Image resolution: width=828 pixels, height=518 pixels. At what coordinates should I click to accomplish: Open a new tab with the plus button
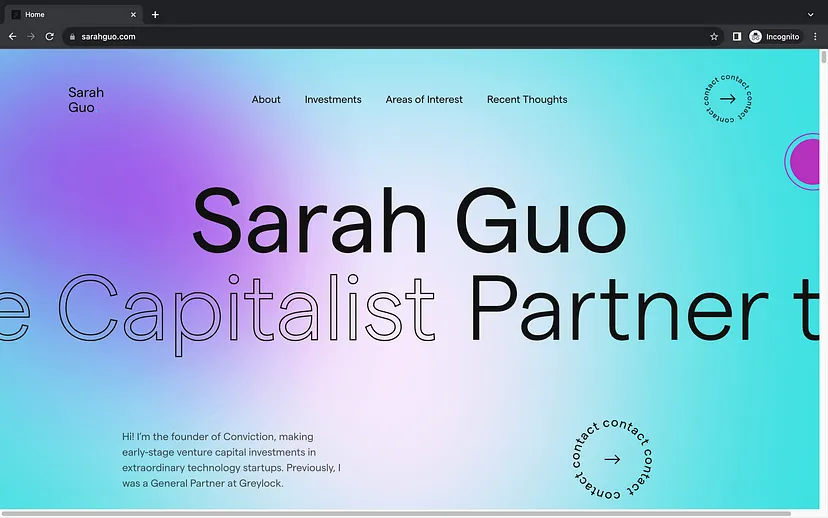coord(155,14)
